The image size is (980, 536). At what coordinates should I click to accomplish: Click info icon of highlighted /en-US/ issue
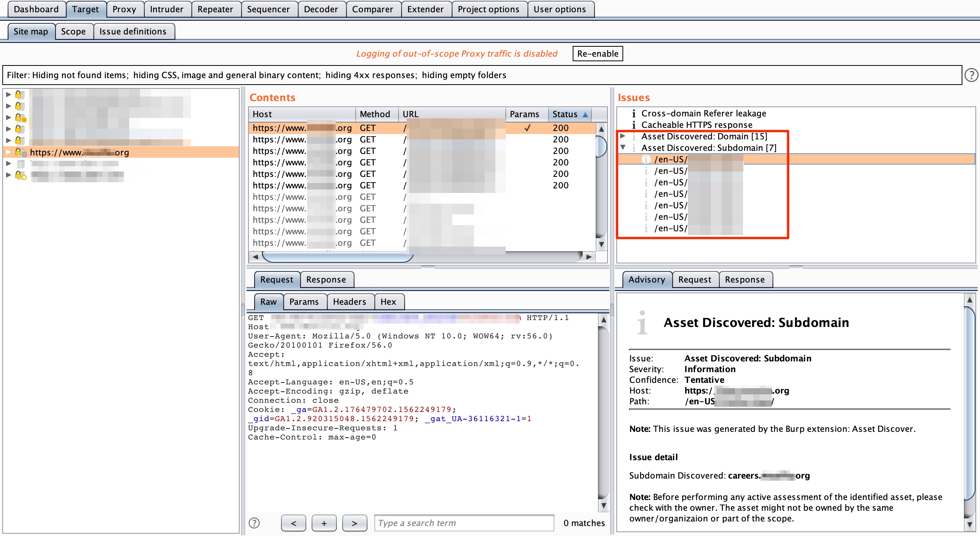(x=646, y=159)
